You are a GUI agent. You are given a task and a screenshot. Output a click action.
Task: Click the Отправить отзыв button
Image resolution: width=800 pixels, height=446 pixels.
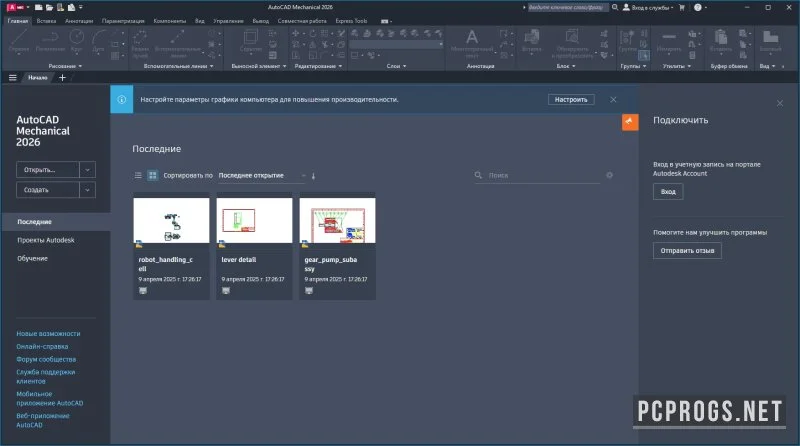pos(687,251)
